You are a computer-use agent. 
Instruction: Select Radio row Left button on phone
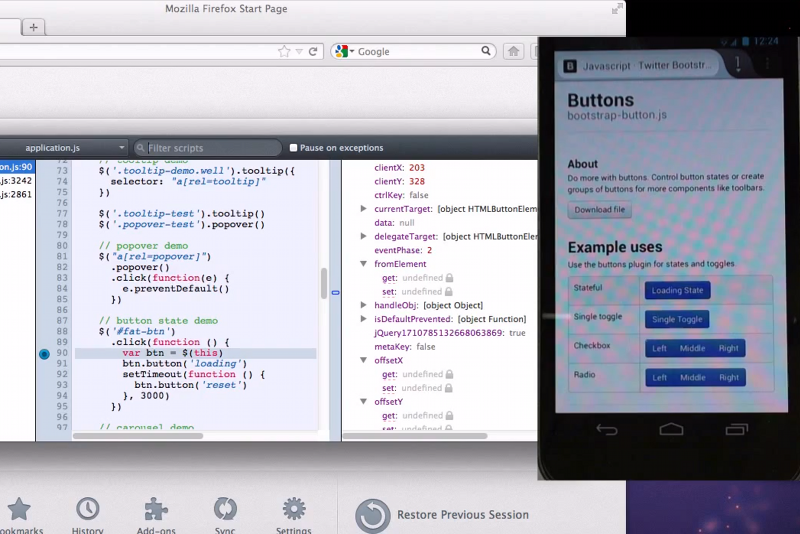click(x=659, y=377)
